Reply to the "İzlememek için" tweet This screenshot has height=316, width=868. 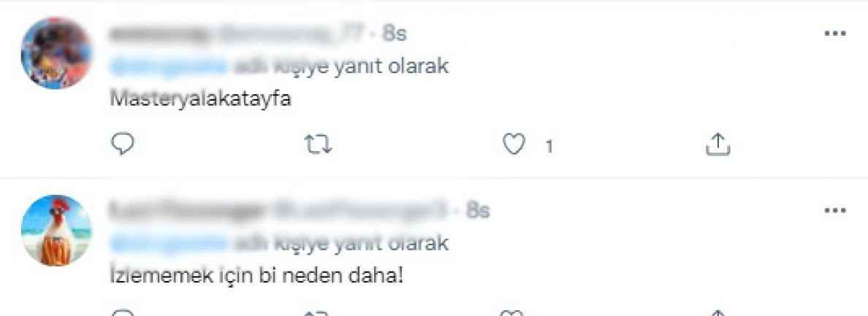click(123, 314)
